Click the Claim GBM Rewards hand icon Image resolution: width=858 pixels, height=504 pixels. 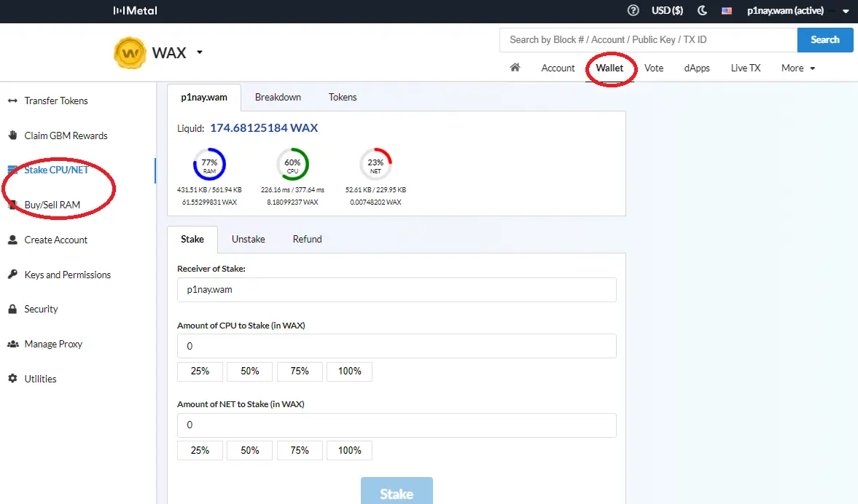pos(12,135)
